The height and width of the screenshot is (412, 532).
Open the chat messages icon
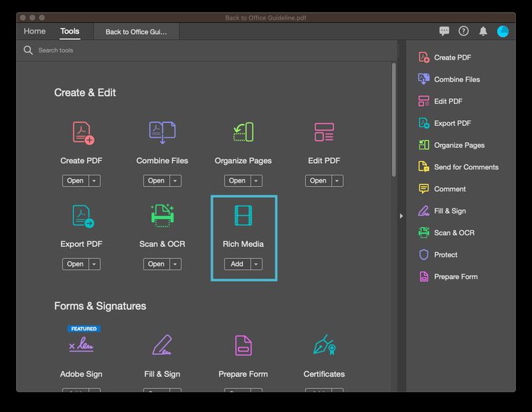point(444,31)
